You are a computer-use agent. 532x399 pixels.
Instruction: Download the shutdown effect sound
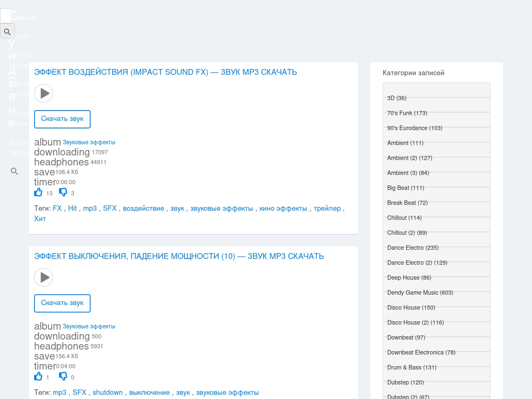(62, 303)
